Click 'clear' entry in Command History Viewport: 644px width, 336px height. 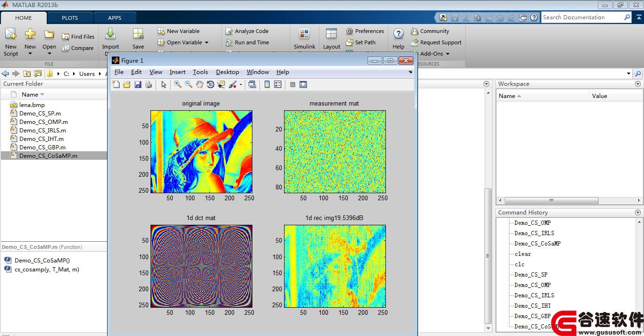pyautogui.click(x=523, y=254)
